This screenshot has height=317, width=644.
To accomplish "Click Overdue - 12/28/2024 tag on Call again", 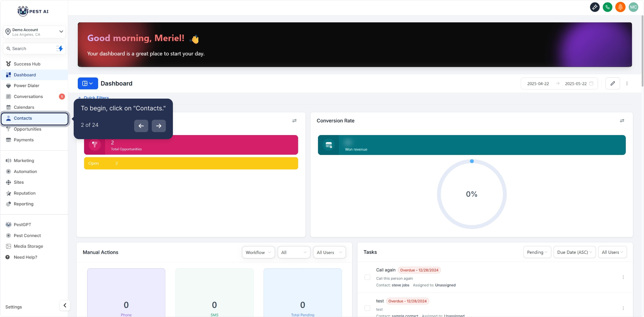I will 419,270.
